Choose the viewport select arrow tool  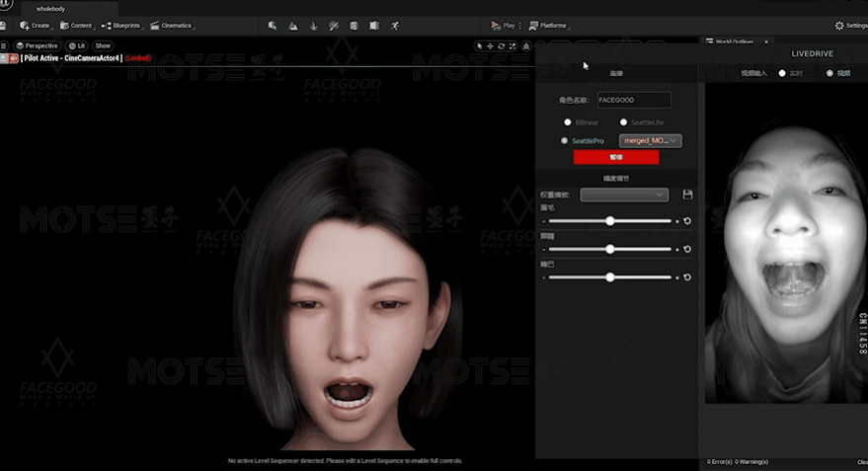479,46
